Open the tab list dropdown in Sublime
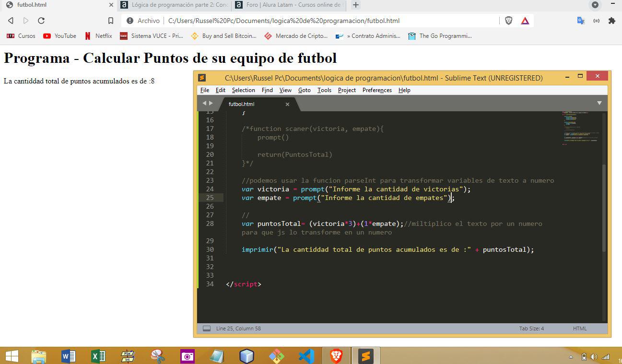This screenshot has height=364, width=622. [x=599, y=103]
